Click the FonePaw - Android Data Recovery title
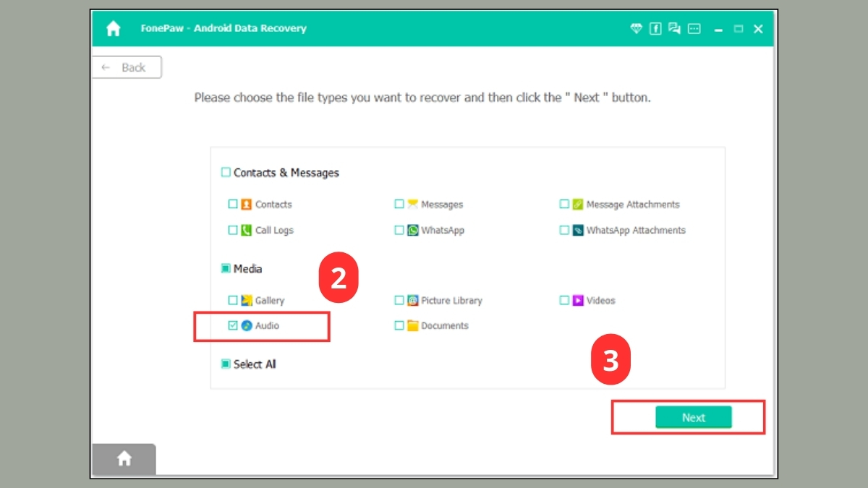This screenshot has height=488, width=868. (224, 29)
